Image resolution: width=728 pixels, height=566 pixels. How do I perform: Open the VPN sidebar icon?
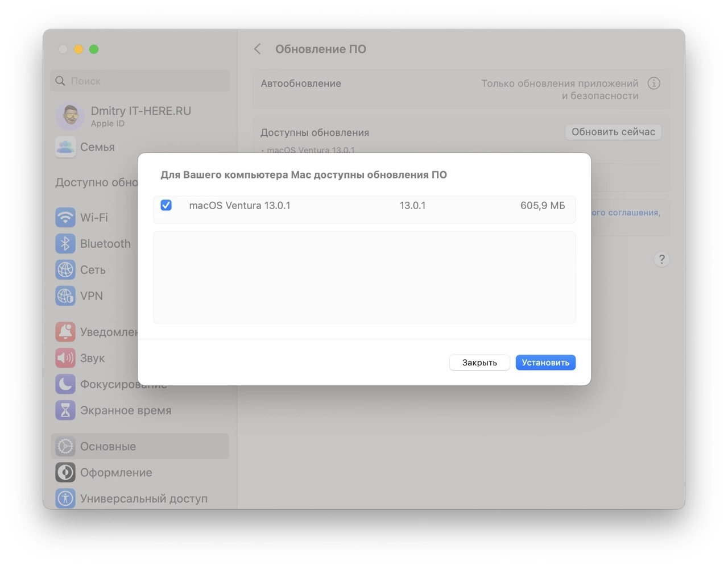click(65, 296)
